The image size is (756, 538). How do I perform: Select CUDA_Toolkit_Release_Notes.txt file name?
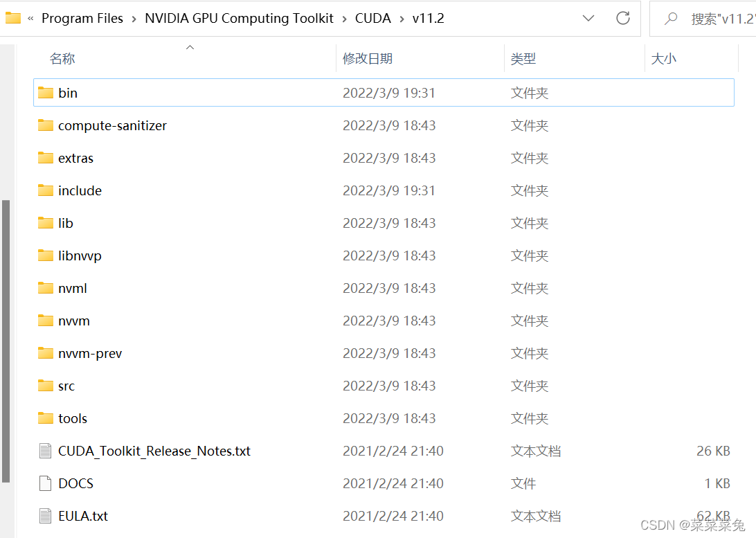154,451
